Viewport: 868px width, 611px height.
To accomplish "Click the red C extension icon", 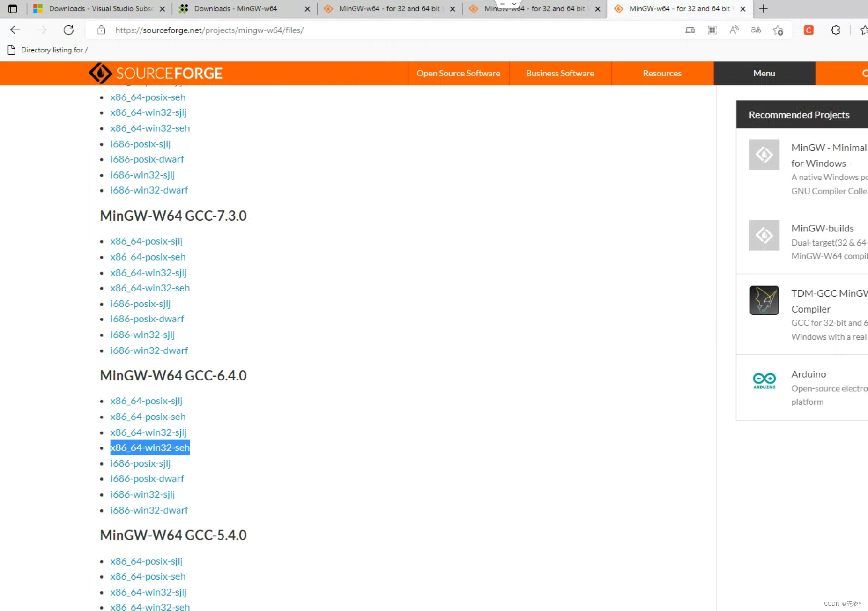I will [809, 30].
